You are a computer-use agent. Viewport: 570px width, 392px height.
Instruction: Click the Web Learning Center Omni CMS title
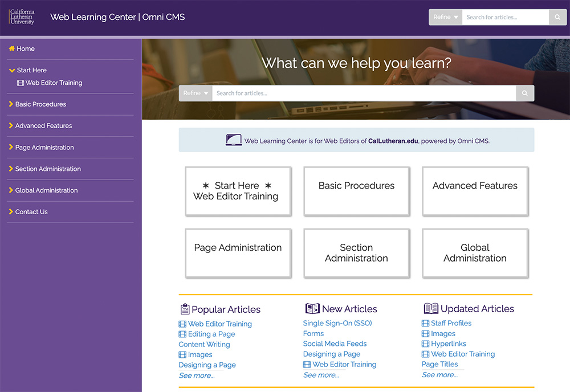[117, 17]
